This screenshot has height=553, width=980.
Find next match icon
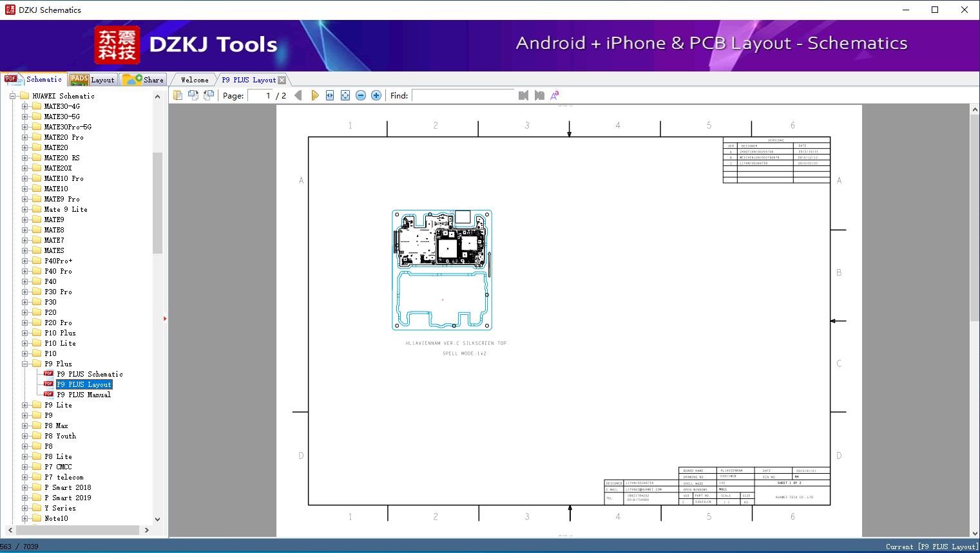click(x=539, y=95)
